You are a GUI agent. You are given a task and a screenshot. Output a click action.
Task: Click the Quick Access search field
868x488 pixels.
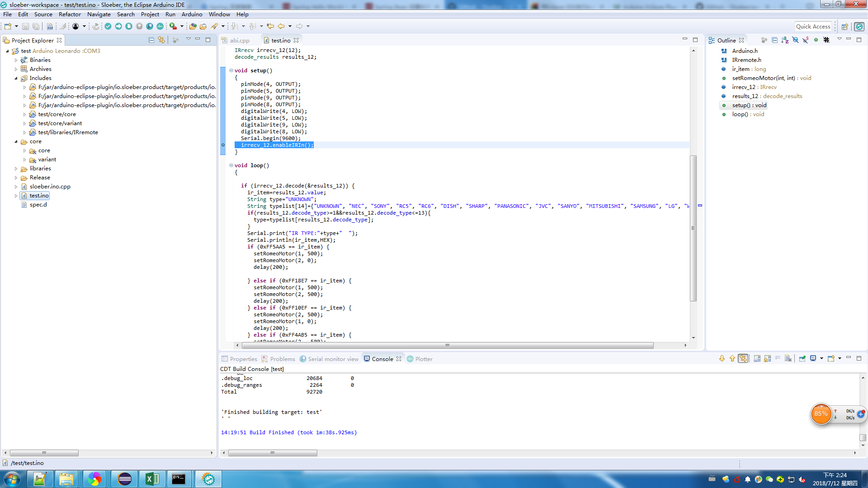pos(813,27)
